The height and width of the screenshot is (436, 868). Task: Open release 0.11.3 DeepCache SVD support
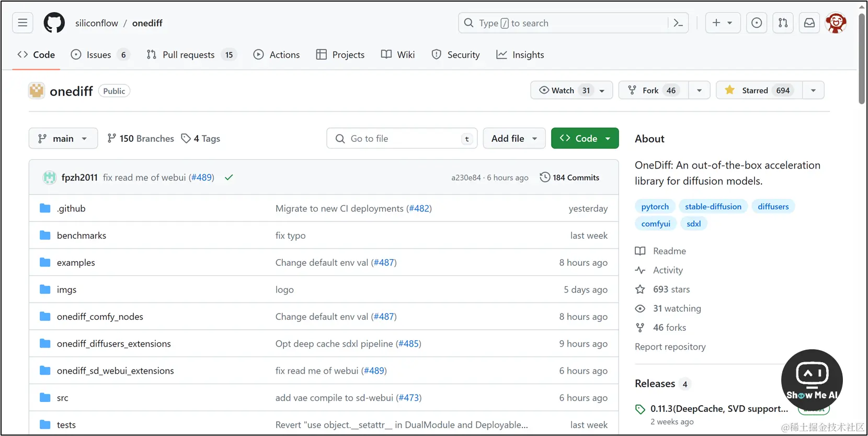(x=719, y=409)
